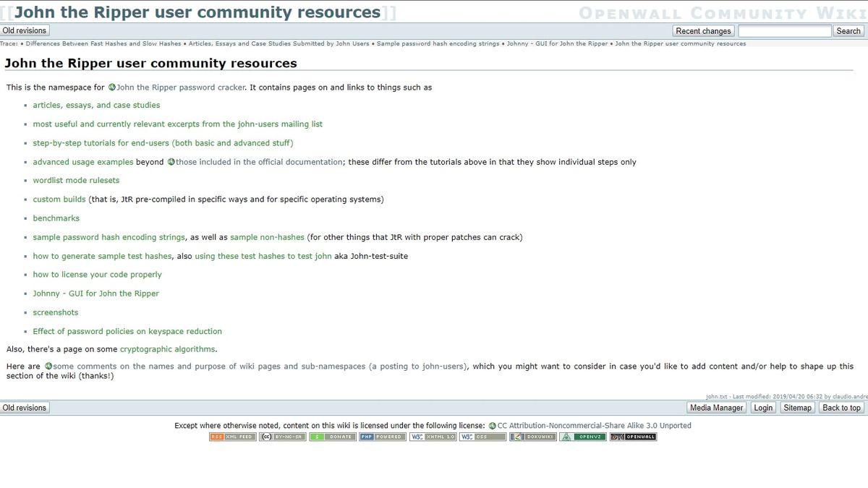868x488 pixels.
Task: Focus the wiki search input field
Action: coord(785,31)
